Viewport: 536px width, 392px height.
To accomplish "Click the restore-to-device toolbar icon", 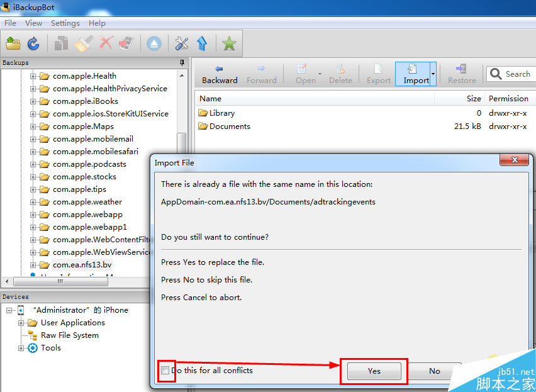I will [126, 44].
